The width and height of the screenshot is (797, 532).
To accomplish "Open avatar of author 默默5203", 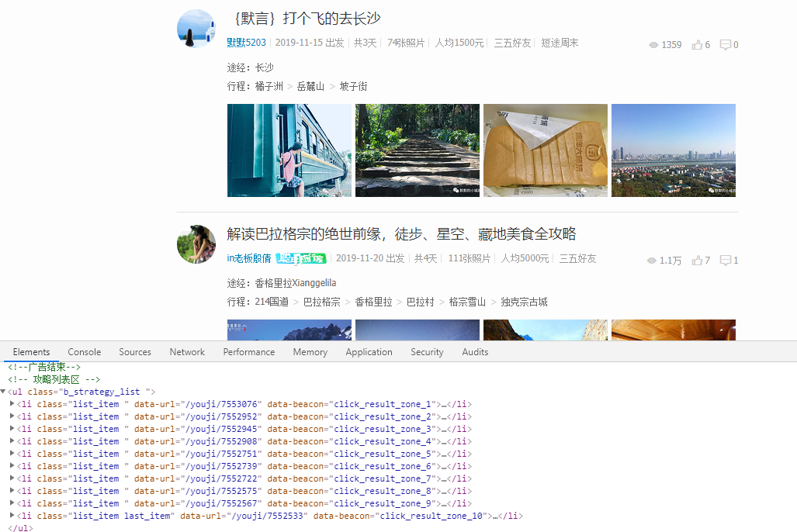I will pos(196,29).
